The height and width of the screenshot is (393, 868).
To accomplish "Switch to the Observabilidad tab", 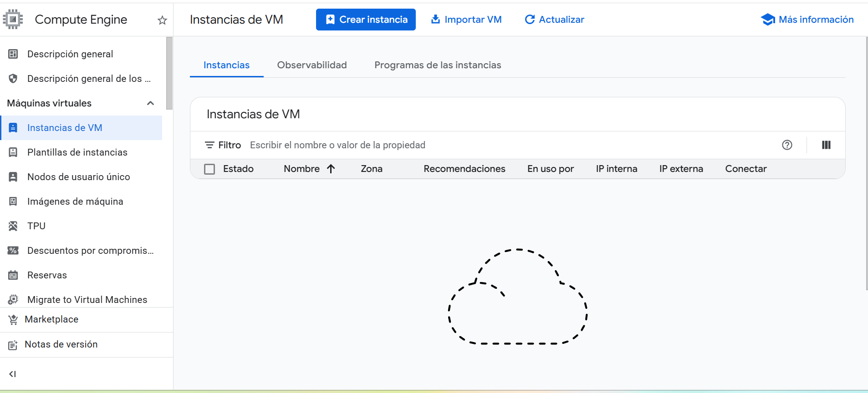I will click(x=312, y=65).
